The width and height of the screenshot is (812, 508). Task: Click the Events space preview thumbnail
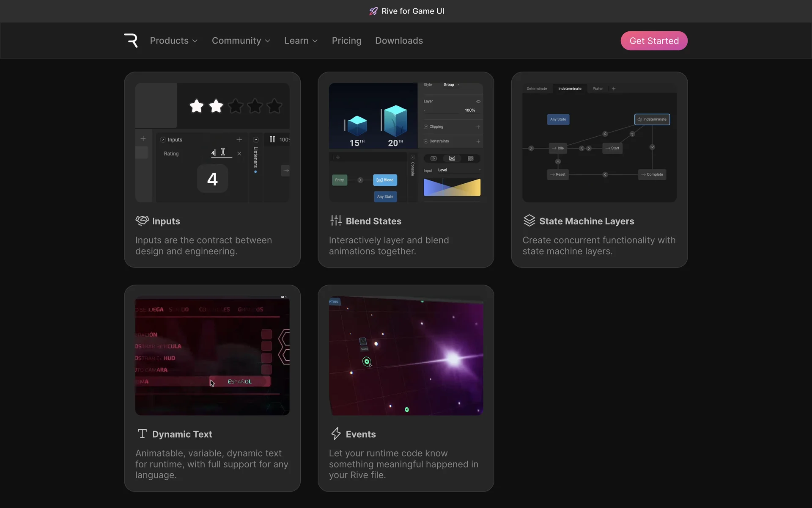(406, 356)
